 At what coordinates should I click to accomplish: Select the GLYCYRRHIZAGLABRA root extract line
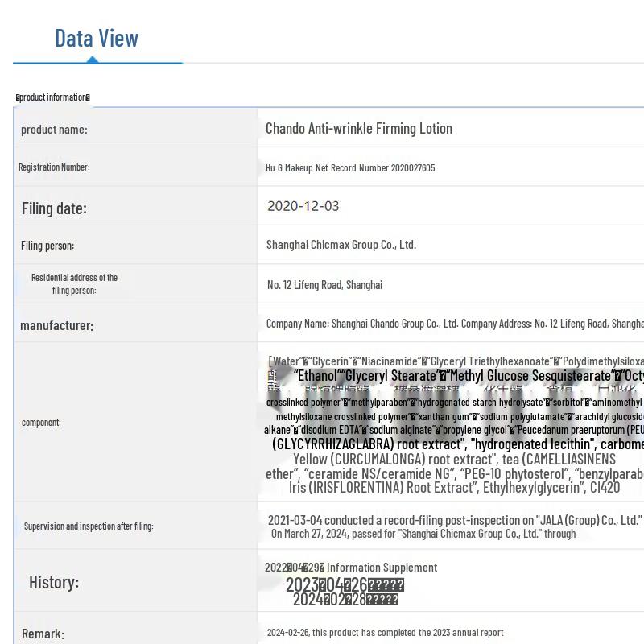point(458,444)
